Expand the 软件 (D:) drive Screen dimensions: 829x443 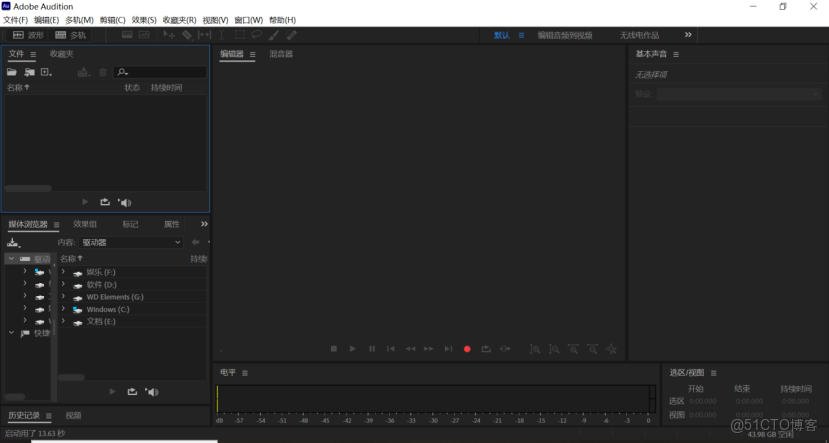pos(63,284)
